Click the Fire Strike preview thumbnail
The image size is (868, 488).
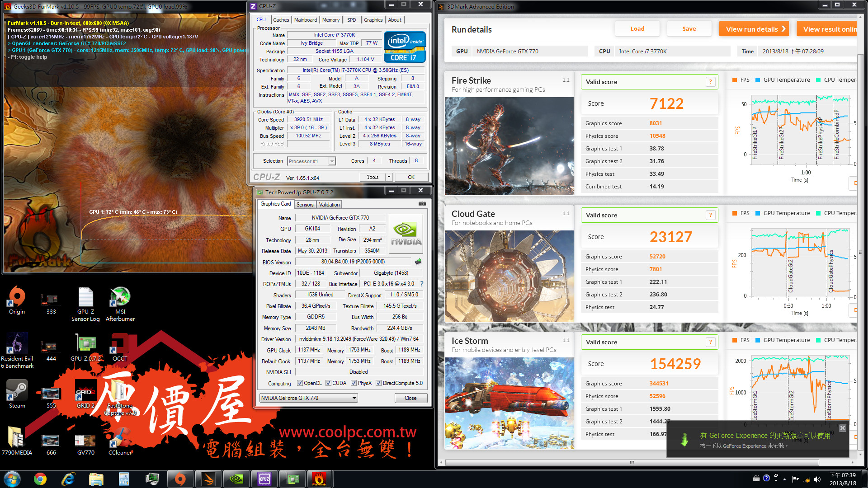509,146
